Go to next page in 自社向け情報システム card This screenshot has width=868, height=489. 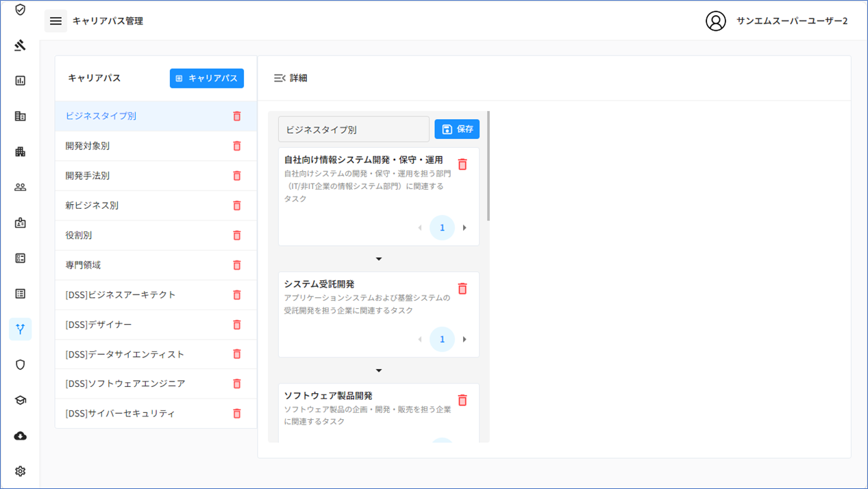(464, 228)
